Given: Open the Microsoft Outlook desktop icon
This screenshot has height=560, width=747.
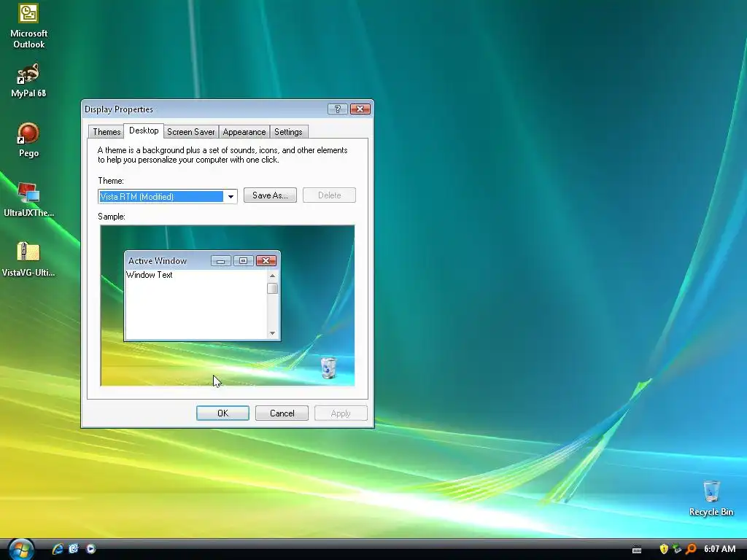Looking at the screenshot, I should pyautogui.click(x=28, y=26).
